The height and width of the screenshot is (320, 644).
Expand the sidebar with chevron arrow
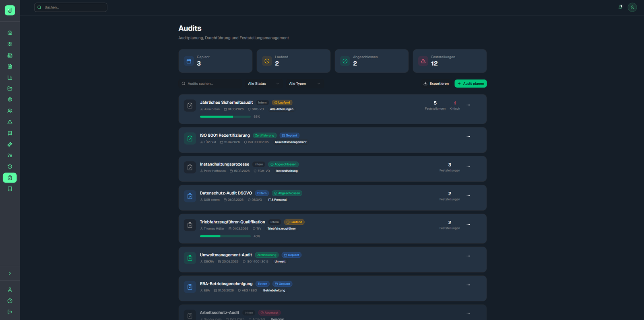[x=10, y=273]
